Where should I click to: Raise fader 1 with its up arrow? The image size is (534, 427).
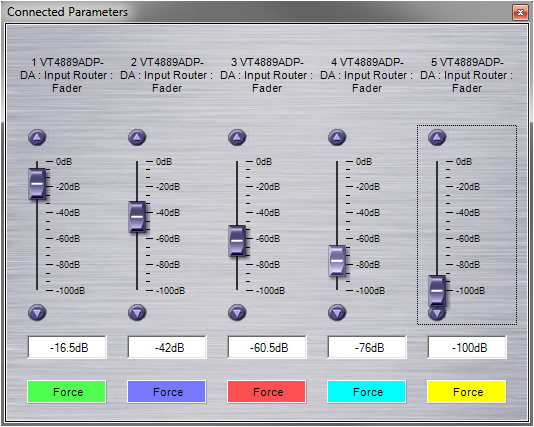(x=37, y=138)
